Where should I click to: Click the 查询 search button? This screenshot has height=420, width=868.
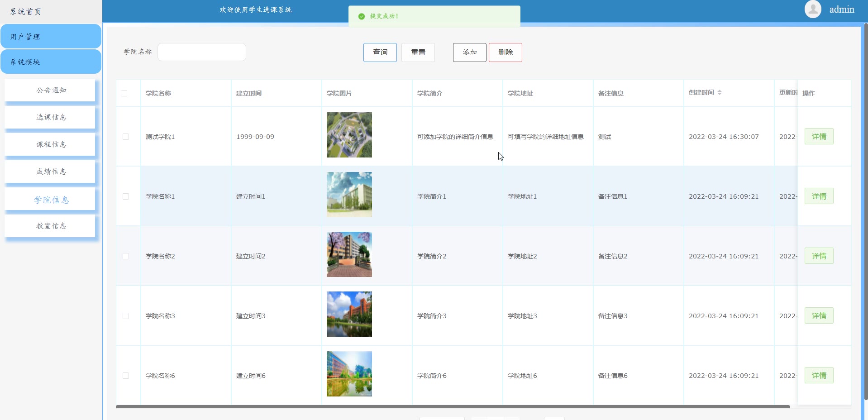(x=380, y=52)
